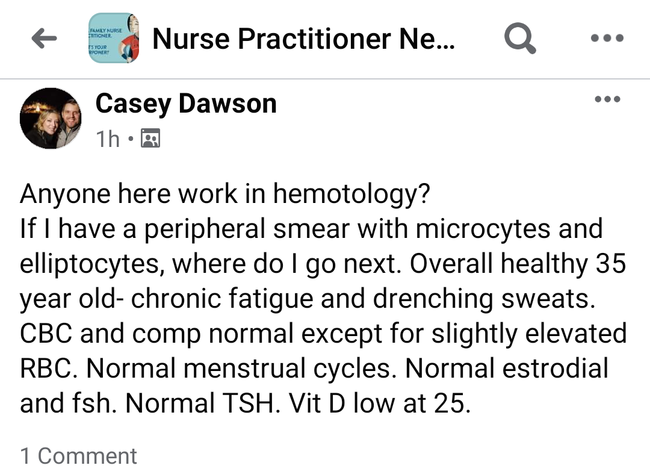This screenshot has width=650, height=474.
Task: Click the line starting "CBC and comp normal"
Action: (x=323, y=333)
